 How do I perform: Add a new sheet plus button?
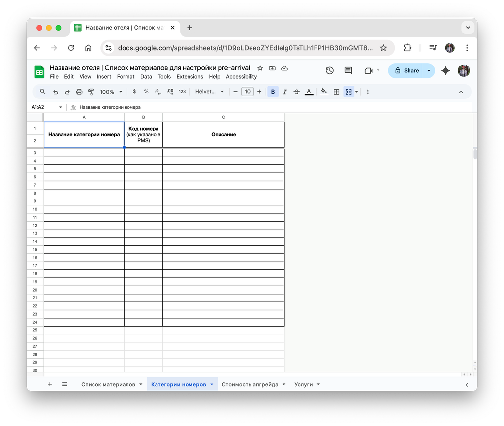pos(50,384)
